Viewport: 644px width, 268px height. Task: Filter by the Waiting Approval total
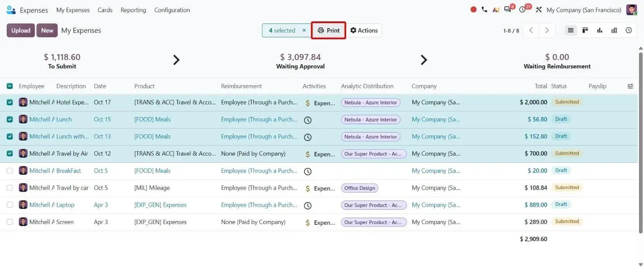point(300,61)
